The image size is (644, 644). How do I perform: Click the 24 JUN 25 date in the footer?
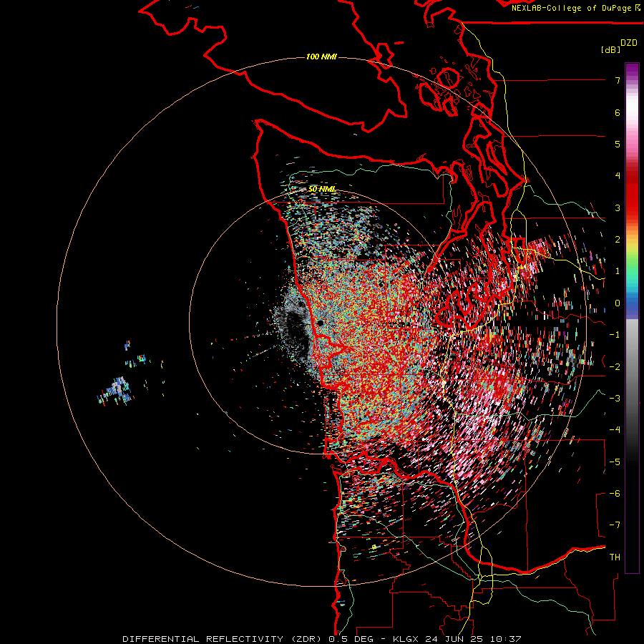(x=454, y=639)
